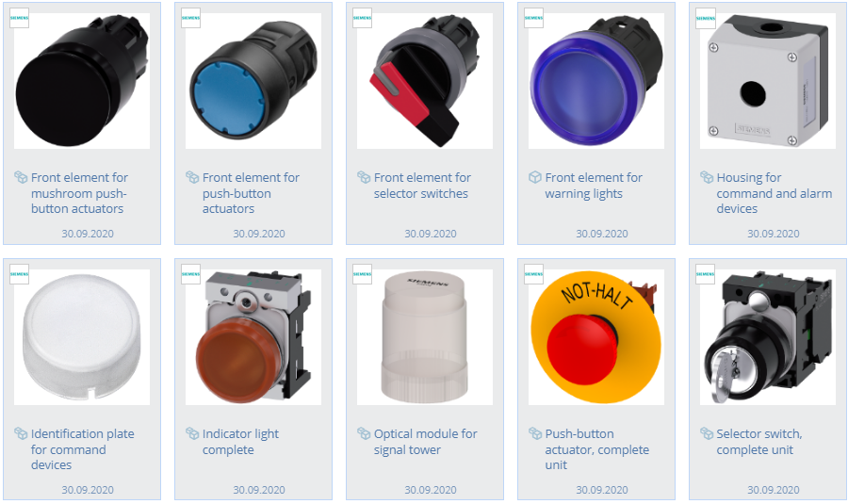The width and height of the screenshot is (848, 504).
Task: Select the blue push-button image
Action: click(x=253, y=81)
